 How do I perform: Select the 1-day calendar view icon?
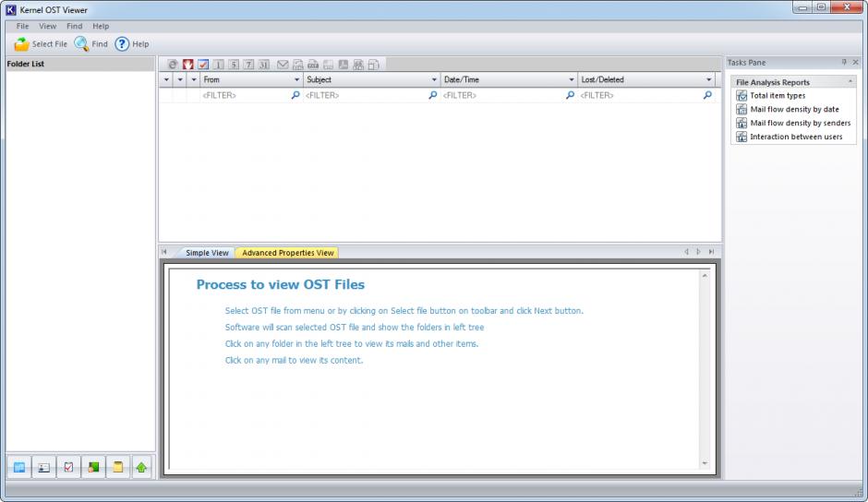point(219,65)
